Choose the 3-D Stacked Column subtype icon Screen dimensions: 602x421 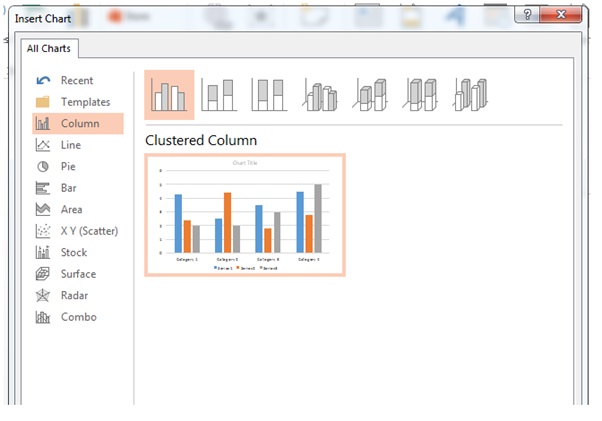369,96
